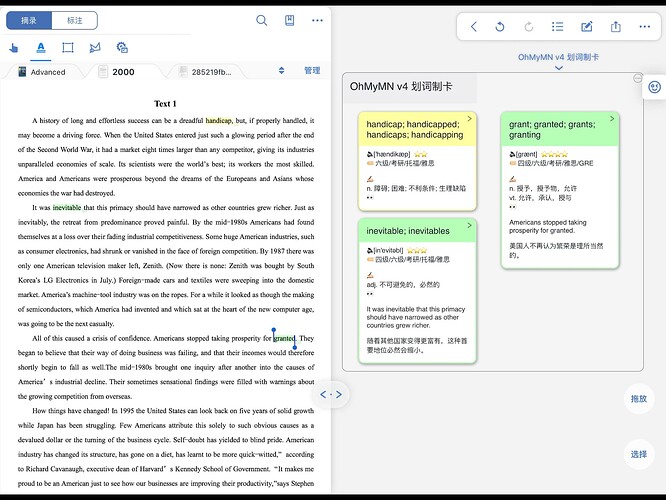Image resolution: width=666 pixels, height=500 pixels.
Task: Collapse the OhMyMN v4 划词制卡 parent node
Action: pos(638,78)
